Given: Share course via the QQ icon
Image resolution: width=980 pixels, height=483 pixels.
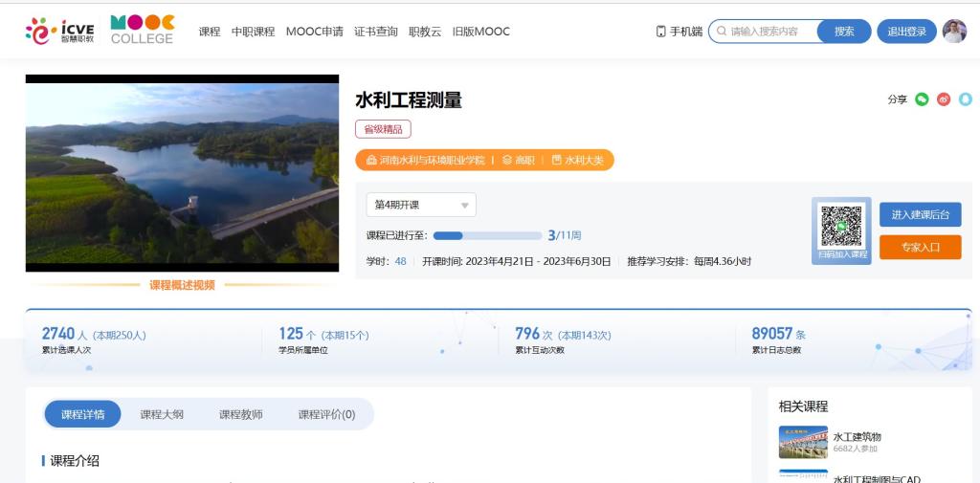Looking at the screenshot, I should tap(965, 99).
